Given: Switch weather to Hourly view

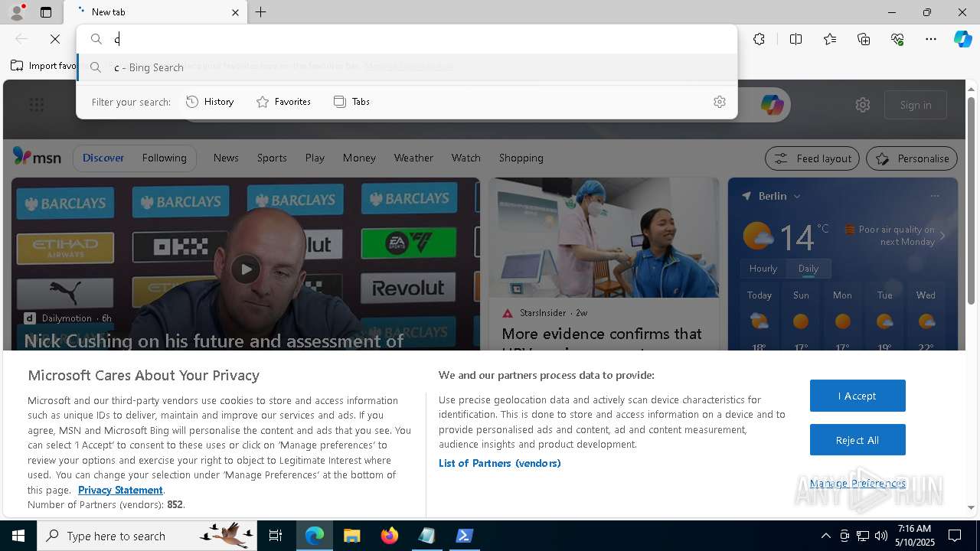Looking at the screenshot, I should point(763,269).
